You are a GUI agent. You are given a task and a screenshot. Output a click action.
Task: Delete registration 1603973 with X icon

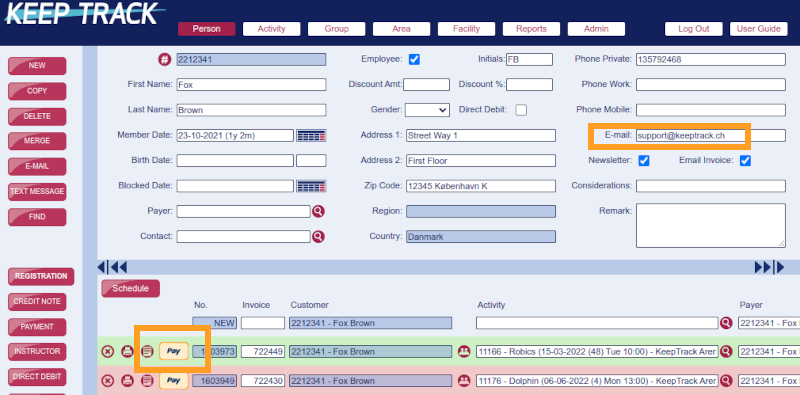point(108,351)
